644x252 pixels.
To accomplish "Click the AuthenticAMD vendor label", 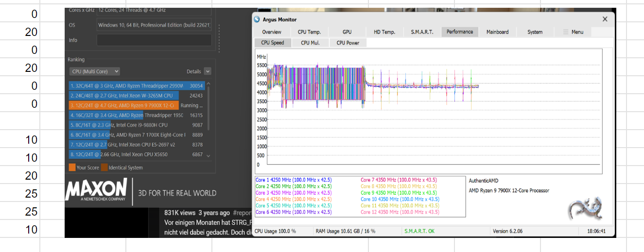I will 484,181.
